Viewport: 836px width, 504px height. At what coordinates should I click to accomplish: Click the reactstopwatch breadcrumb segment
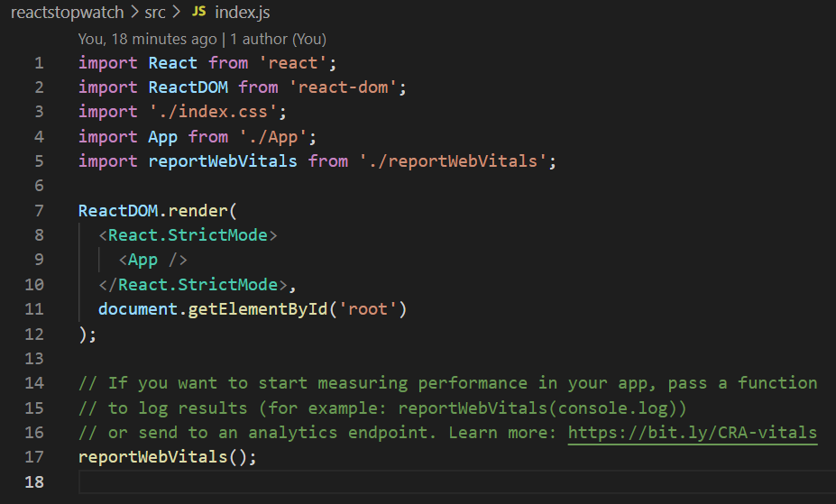tap(67, 13)
